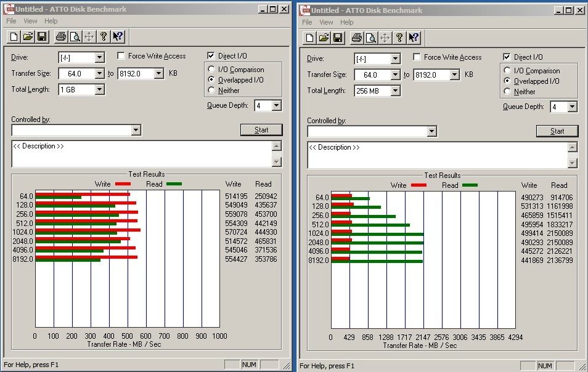The image size is (588, 372).
Task: Click Print icon in right window toolbar
Action: pos(357,38)
